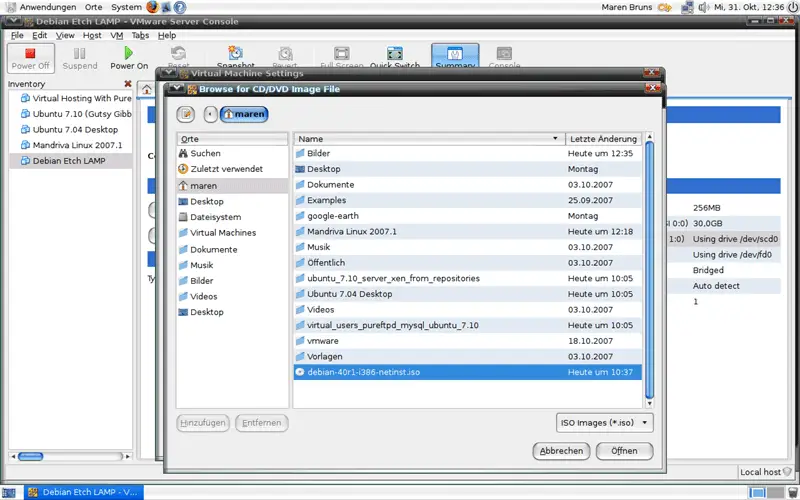The height and width of the screenshot is (500, 800).
Task: Click the Öffnen button
Action: pos(624,451)
